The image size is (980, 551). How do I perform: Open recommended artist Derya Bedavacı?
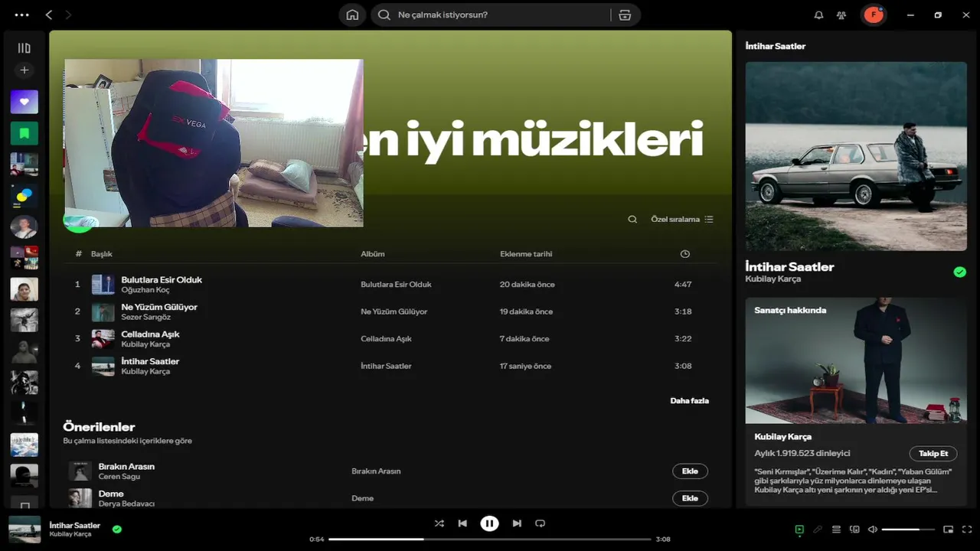(126, 504)
